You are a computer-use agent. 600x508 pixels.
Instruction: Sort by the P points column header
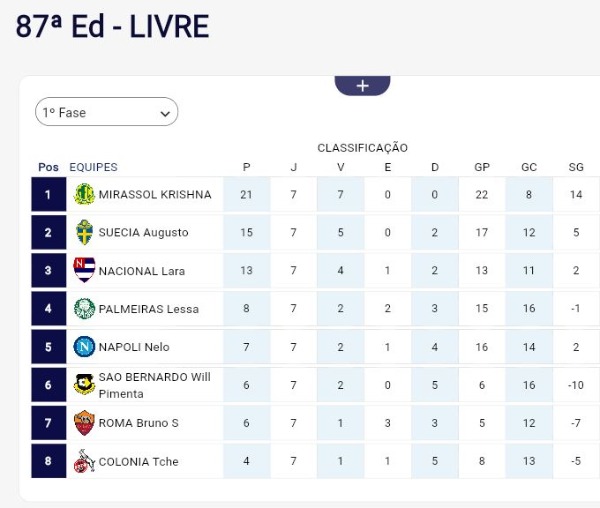(x=247, y=167)
